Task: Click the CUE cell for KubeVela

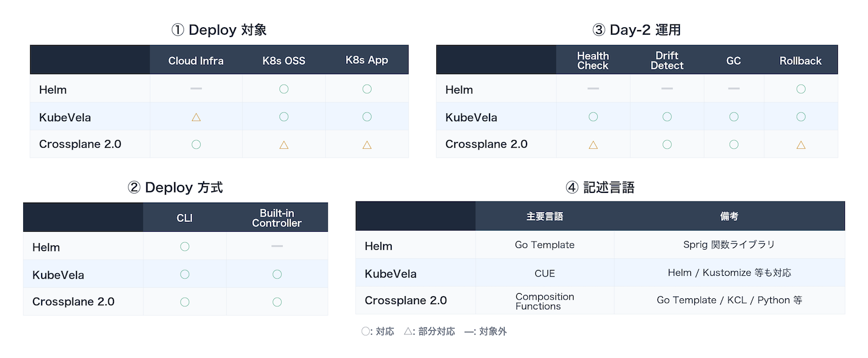Action: [545, 273]
